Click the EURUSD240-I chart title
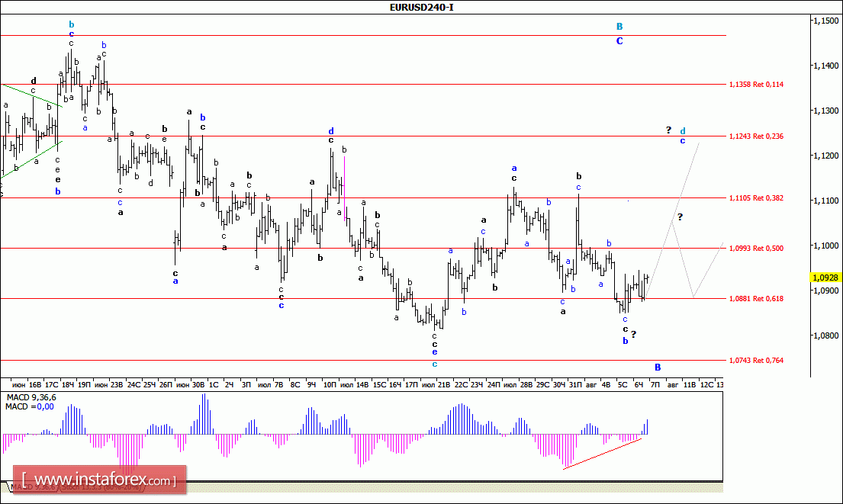 tap(421, 8)
